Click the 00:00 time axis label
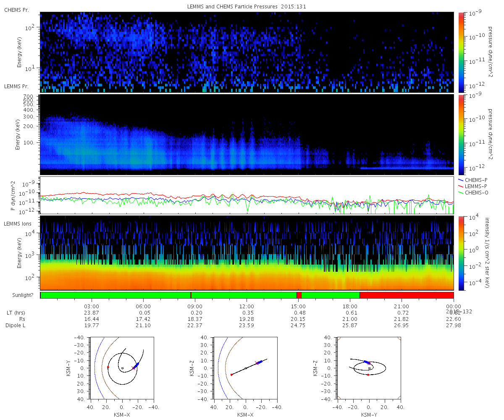The image size is (504, 420). coord(454,306)
